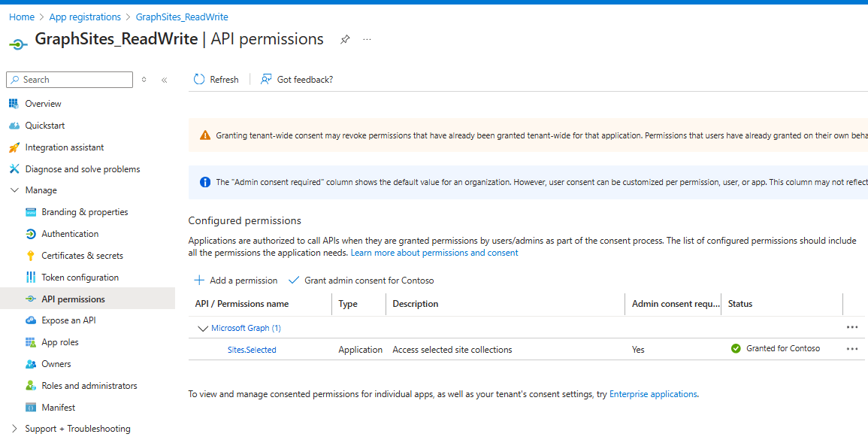868x443 pixels.
Task: Collapse the Microsoft Graph permissions group
Action: (203, 328)
